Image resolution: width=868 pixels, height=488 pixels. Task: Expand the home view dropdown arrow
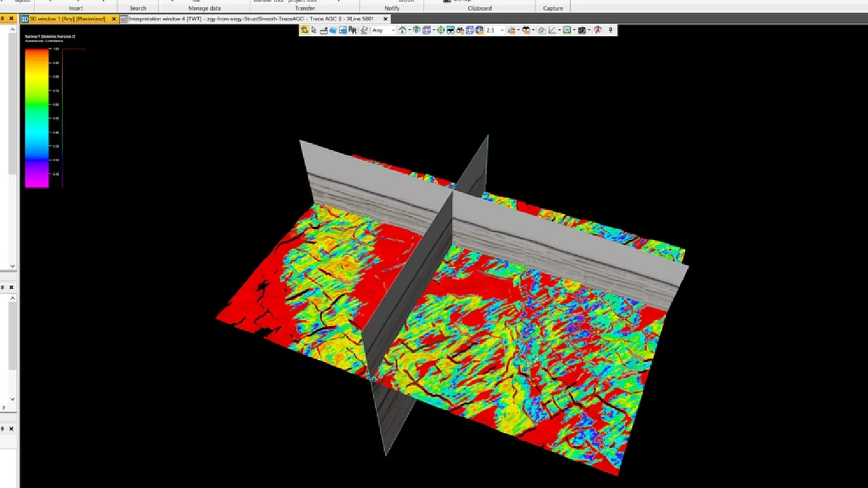coord(409,30)
